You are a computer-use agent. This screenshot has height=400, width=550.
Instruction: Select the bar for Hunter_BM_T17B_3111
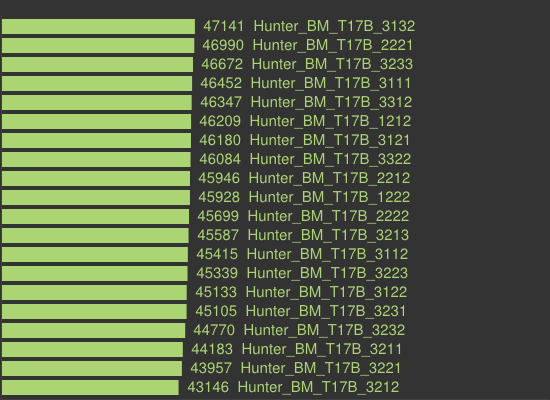tap(97, 84)
